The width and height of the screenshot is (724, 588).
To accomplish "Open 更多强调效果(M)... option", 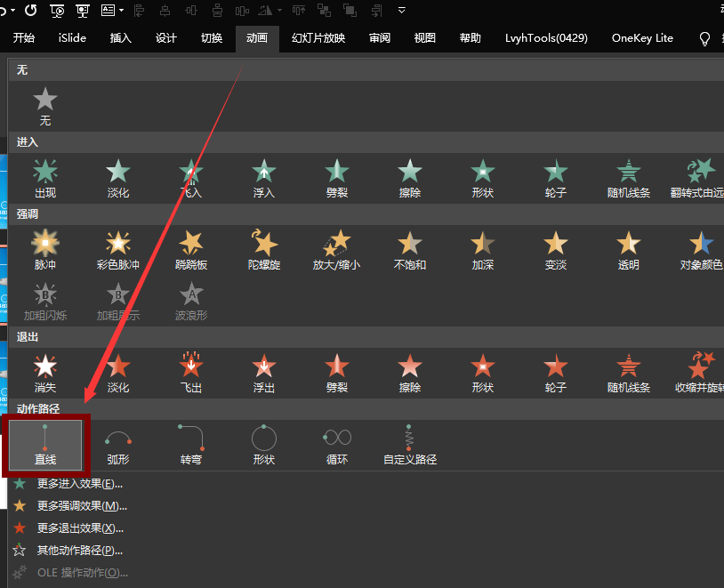I will click(x=82, y=506).
